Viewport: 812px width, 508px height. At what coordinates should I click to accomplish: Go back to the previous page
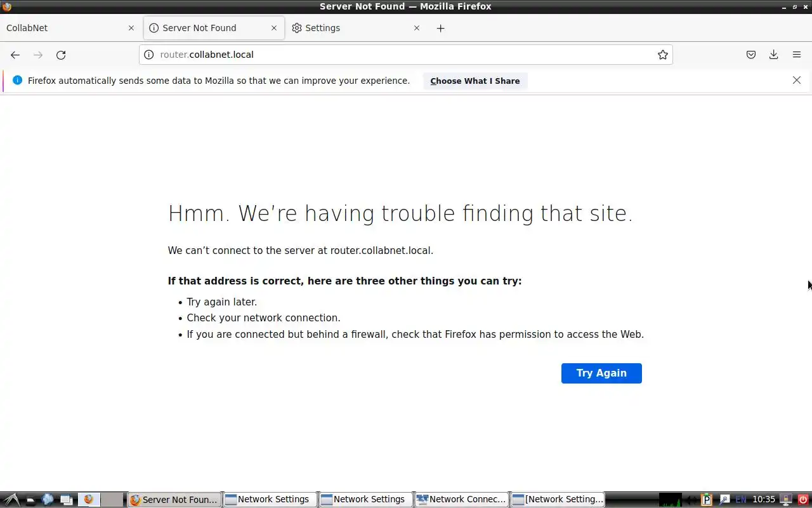coord(15,55)
